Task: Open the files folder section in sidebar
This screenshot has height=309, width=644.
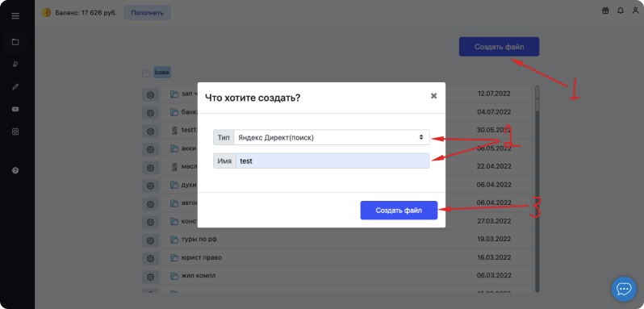Action: tap(15, 42)
